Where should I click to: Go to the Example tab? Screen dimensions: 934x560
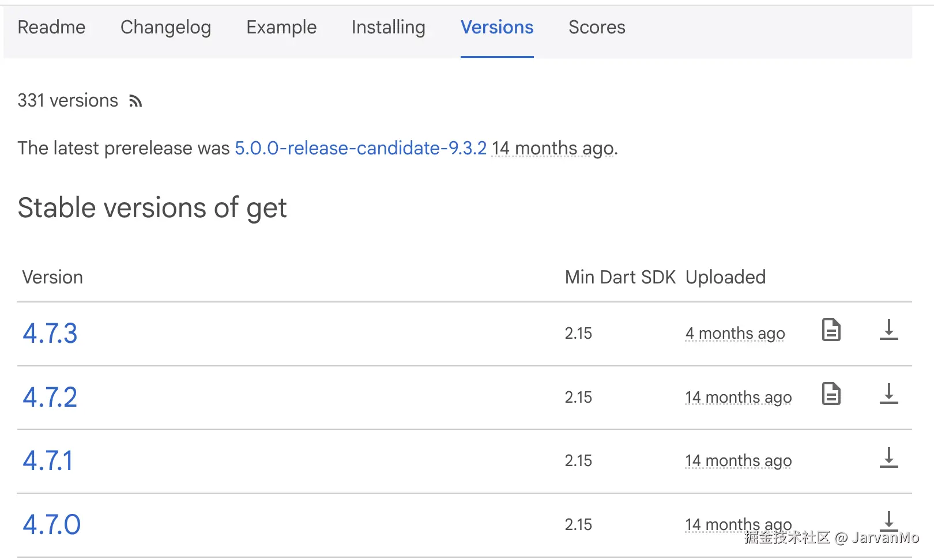(x=281, y=27)
